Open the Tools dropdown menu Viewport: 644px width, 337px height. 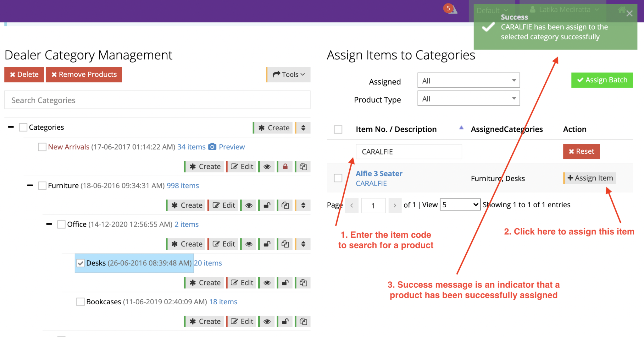[x=288, y=74]
